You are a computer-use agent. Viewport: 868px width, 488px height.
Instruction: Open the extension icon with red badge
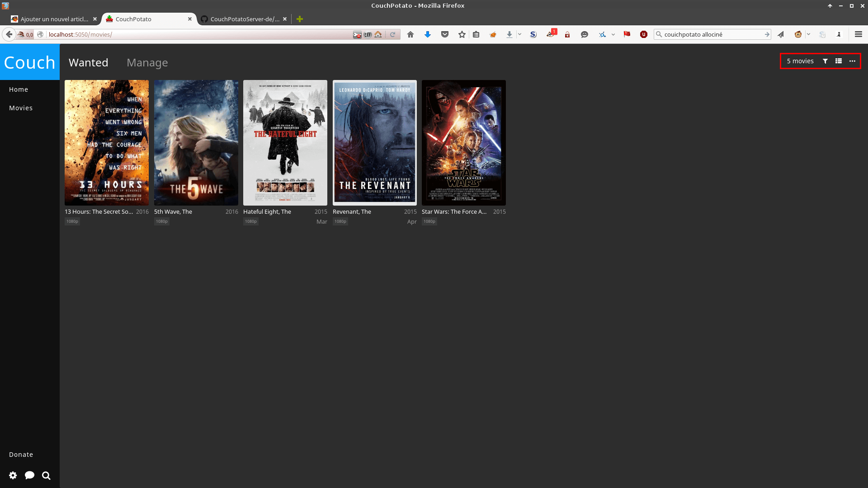click(x=551, y=33)
